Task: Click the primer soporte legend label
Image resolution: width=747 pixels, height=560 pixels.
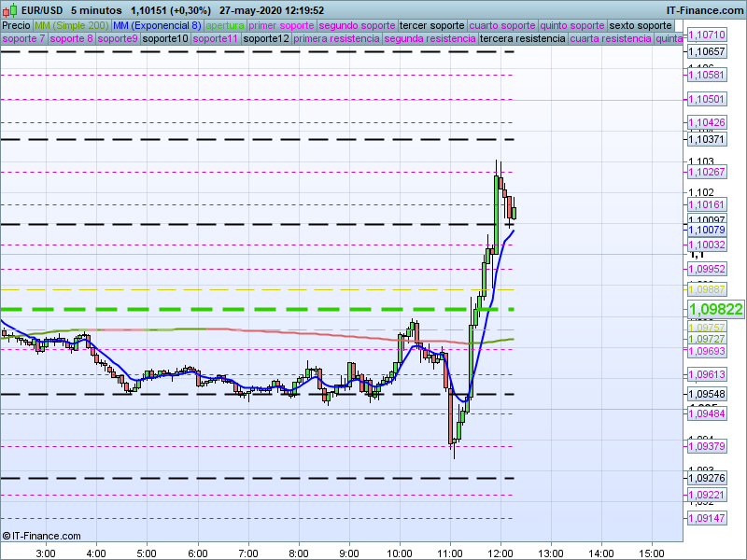Action: pos(282,25)
